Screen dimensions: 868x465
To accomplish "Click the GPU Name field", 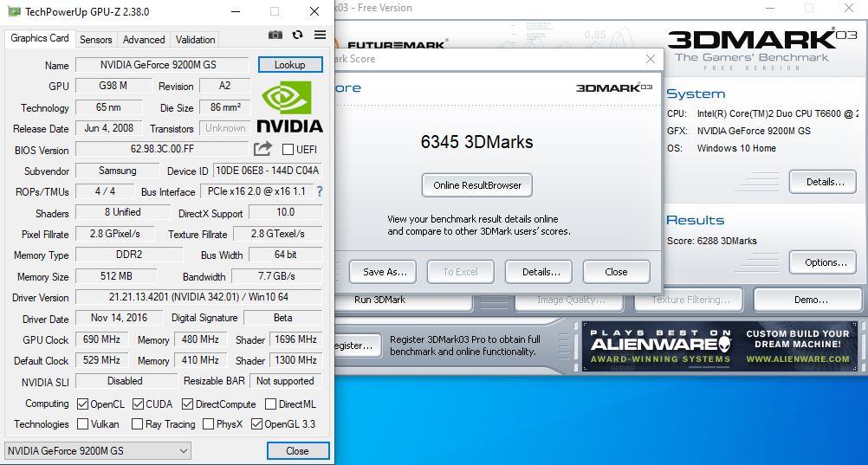I will (x=162, y=65).
